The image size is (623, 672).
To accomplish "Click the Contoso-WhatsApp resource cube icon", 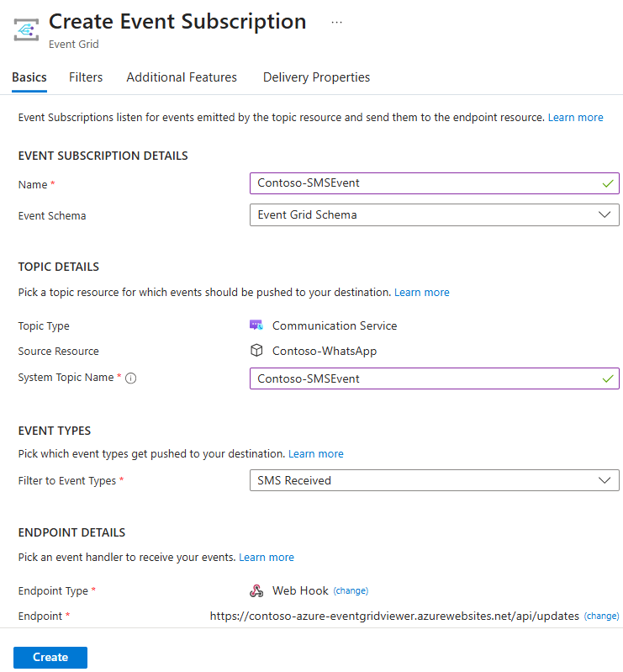I will coord(256,351).
